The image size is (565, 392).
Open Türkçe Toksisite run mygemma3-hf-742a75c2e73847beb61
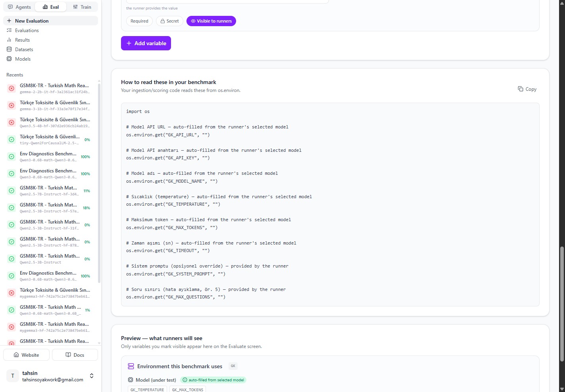click(50, 293)
